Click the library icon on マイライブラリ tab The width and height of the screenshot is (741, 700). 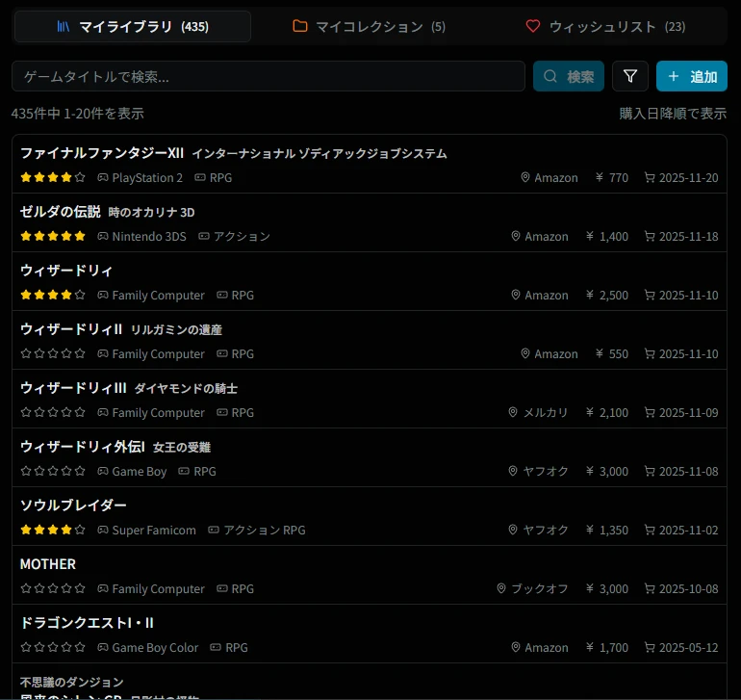tap(64, 27)
